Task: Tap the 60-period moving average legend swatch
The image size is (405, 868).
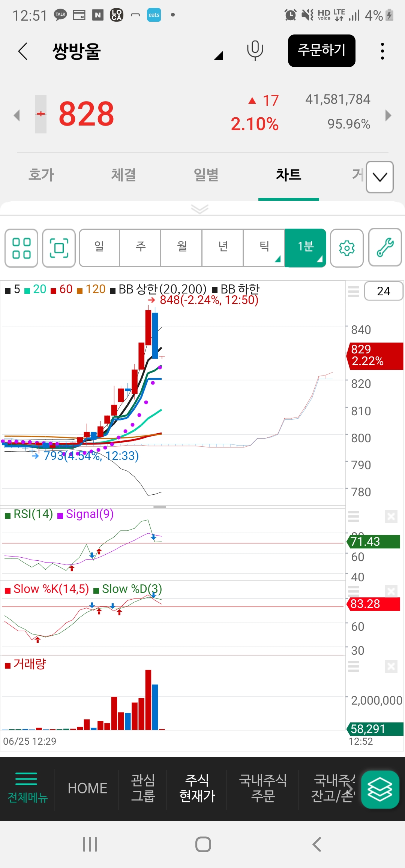Action: pyautogui.click(x=53, y=290)
